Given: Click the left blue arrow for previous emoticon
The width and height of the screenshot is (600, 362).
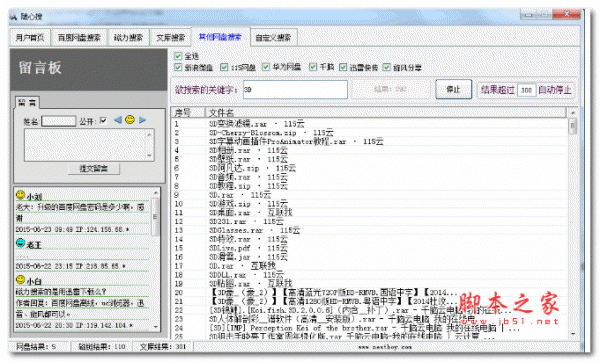Looking at the screenshot, I should 118,120.
